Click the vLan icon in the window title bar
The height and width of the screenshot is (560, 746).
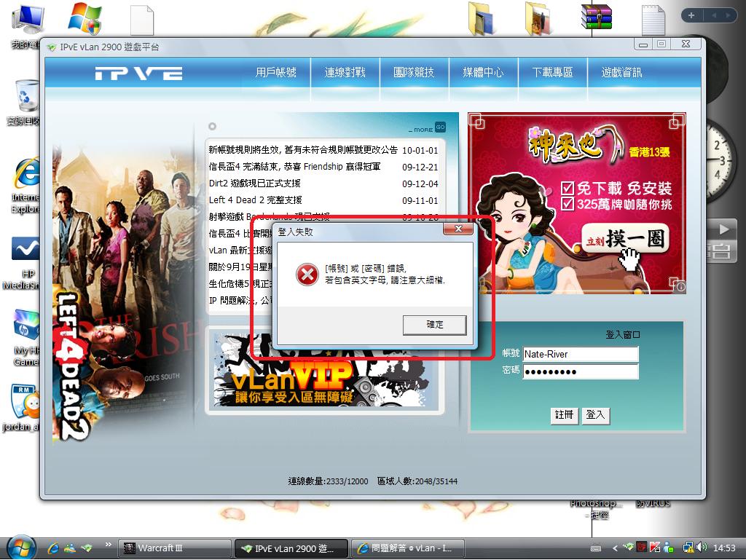[x=52, y=47]
